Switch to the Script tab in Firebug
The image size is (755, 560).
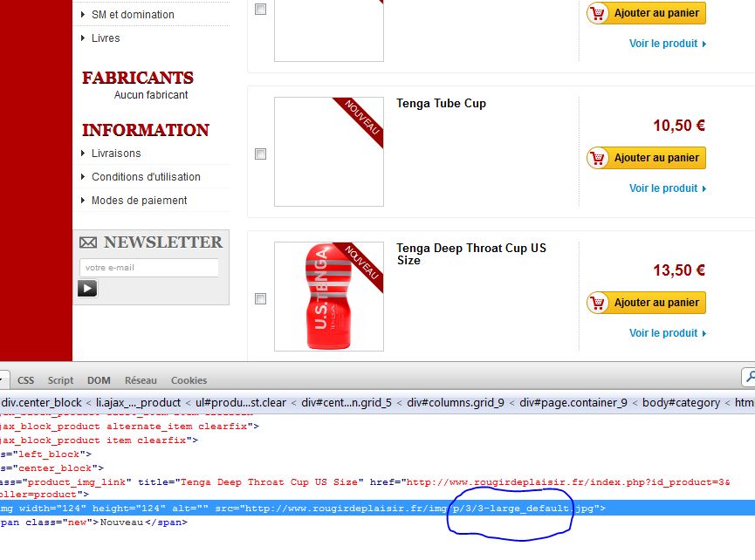[x=60, y=380]
